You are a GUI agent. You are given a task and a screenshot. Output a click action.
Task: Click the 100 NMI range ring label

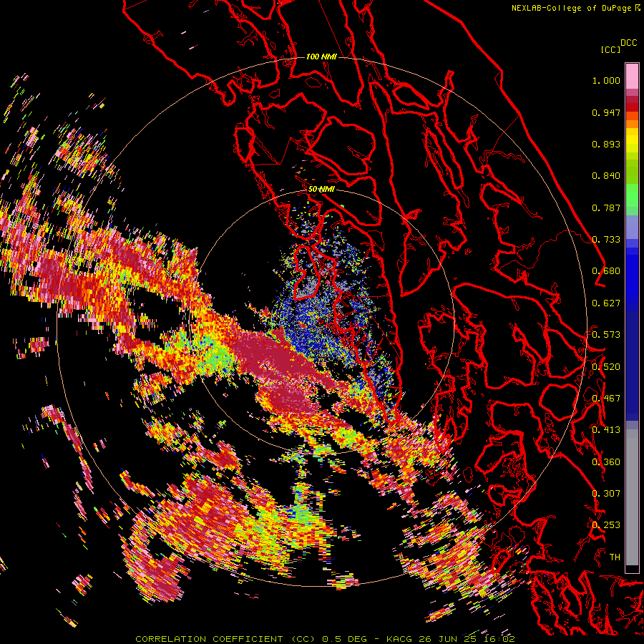(321, 57)
